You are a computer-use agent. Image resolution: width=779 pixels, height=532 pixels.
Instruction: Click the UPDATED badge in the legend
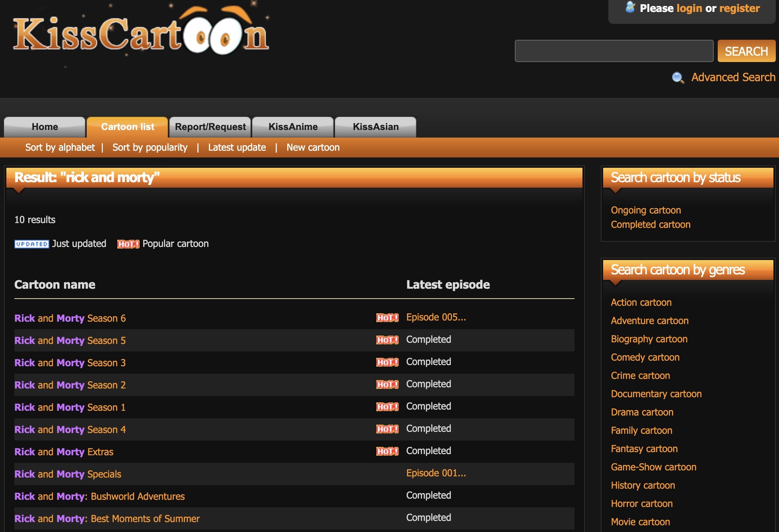pos(31,244)
